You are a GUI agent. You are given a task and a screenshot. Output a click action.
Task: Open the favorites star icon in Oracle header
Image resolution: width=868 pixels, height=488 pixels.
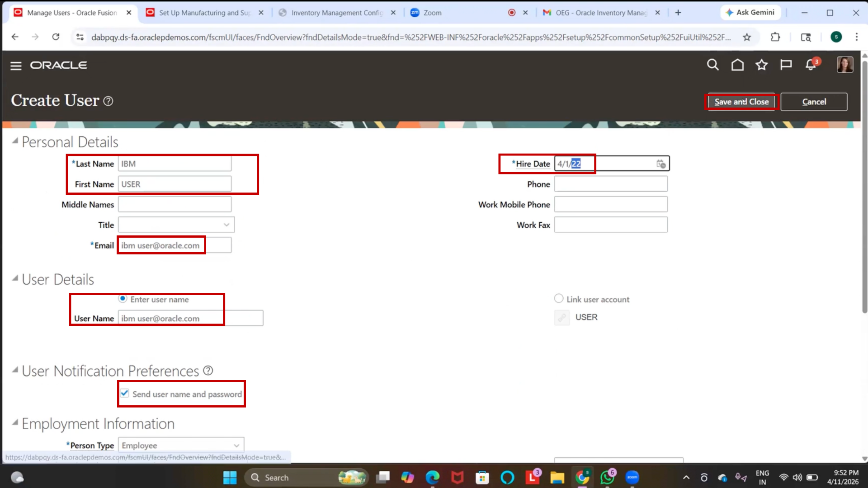pyautogui.click(x=762, y=65)
